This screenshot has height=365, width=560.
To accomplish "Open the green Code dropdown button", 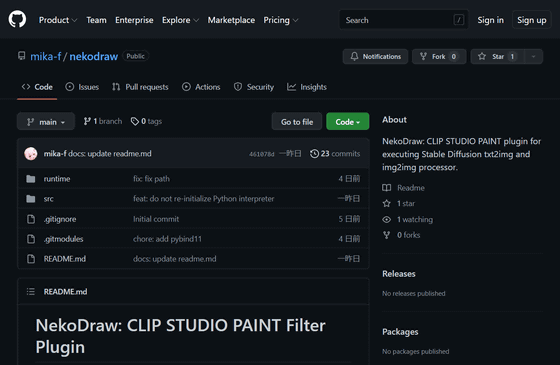I will [x=348, y=121].
